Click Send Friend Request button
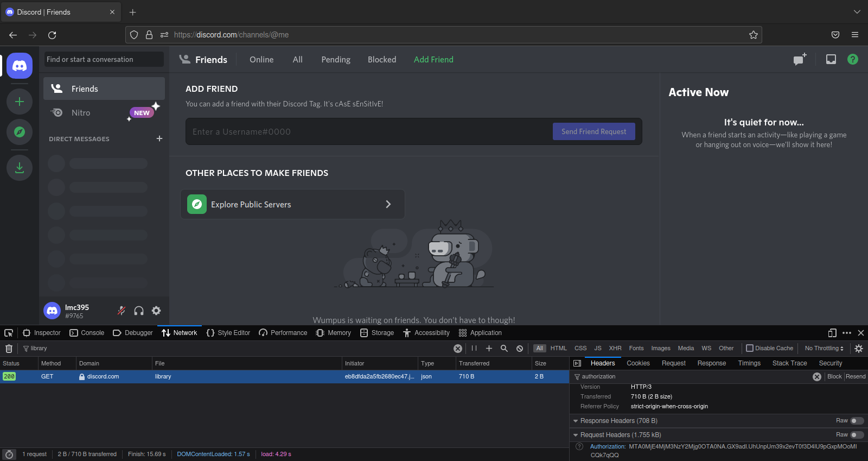This screenshot has width=868, height=461. click(x=594, y=131)
